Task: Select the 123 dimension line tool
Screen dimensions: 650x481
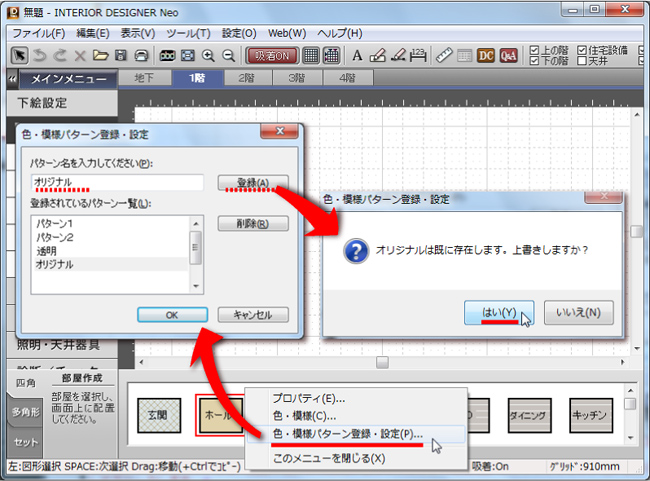Action: 418,55
